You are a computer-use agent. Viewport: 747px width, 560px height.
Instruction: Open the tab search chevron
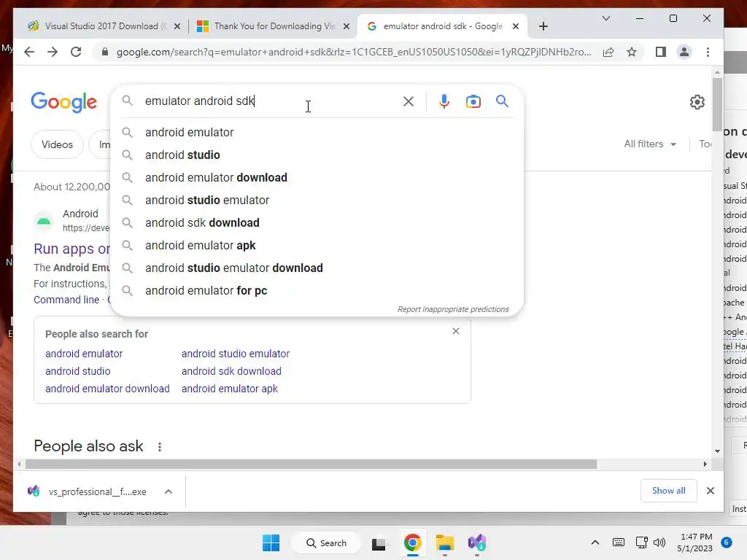click(x=606, y=18)
